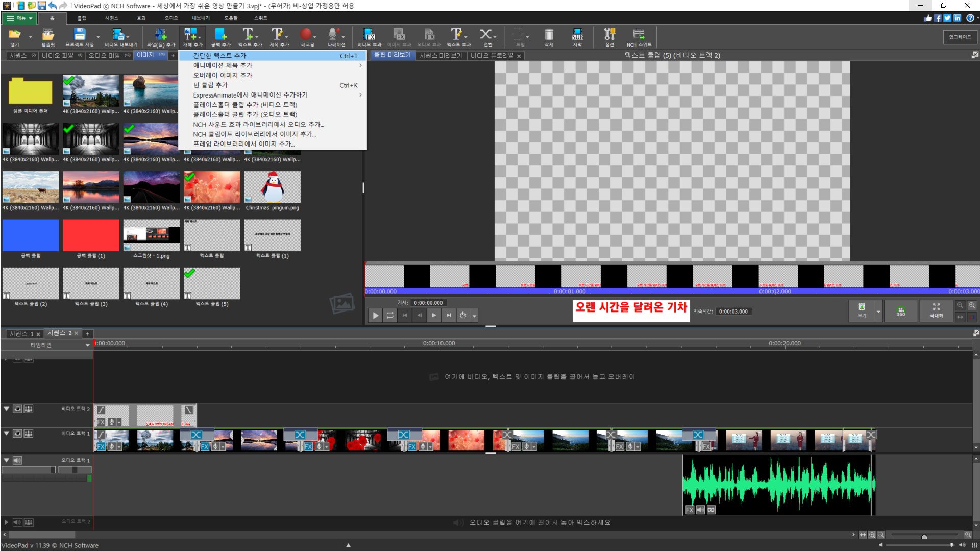Click the Export Video (비디오 내보내기) icon
This screenshot has width=980, height=551.
pyautogui.click(x=118, y=35)
